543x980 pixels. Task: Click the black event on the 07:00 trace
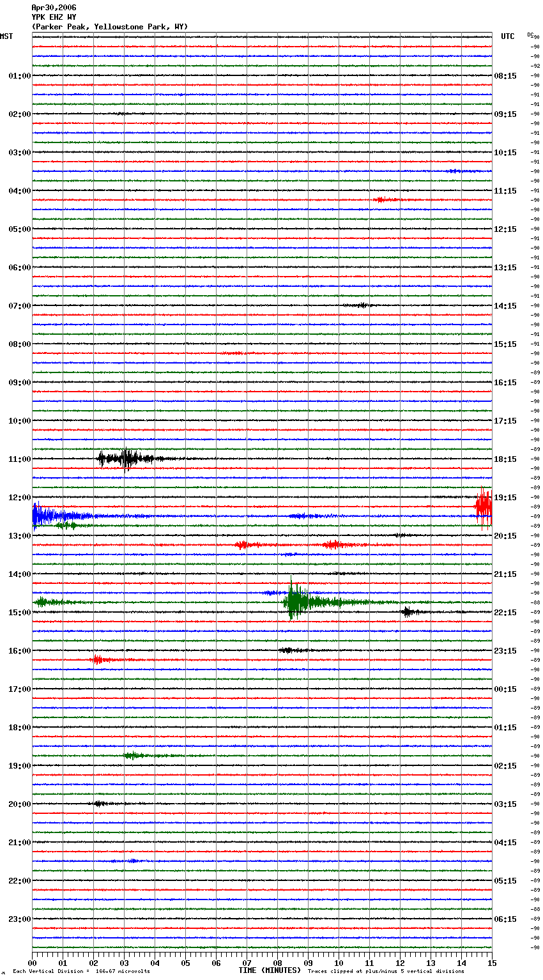point(360,305)
